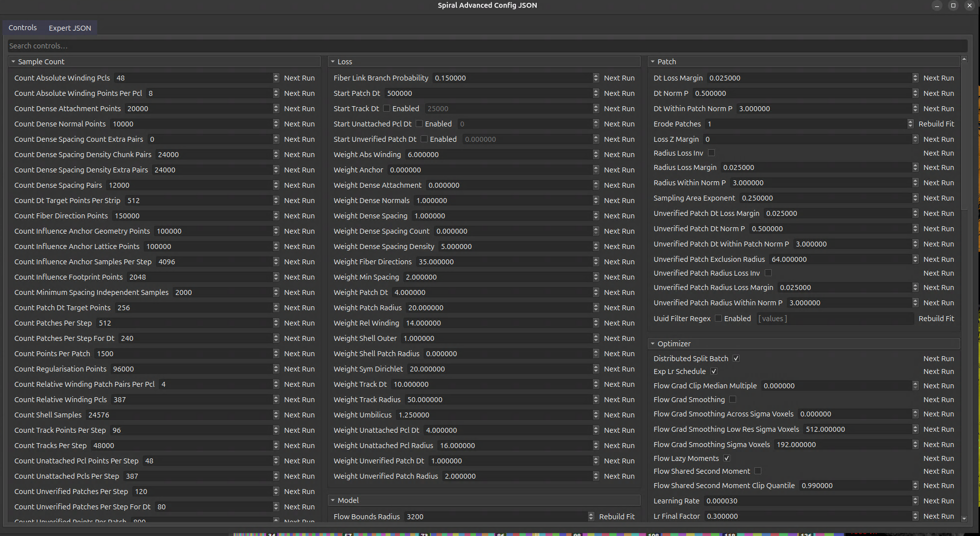Viewport: 980px width, 536px height.
Task: Uncheck Distributed Split Batch
Action: [x=736, y=358]
